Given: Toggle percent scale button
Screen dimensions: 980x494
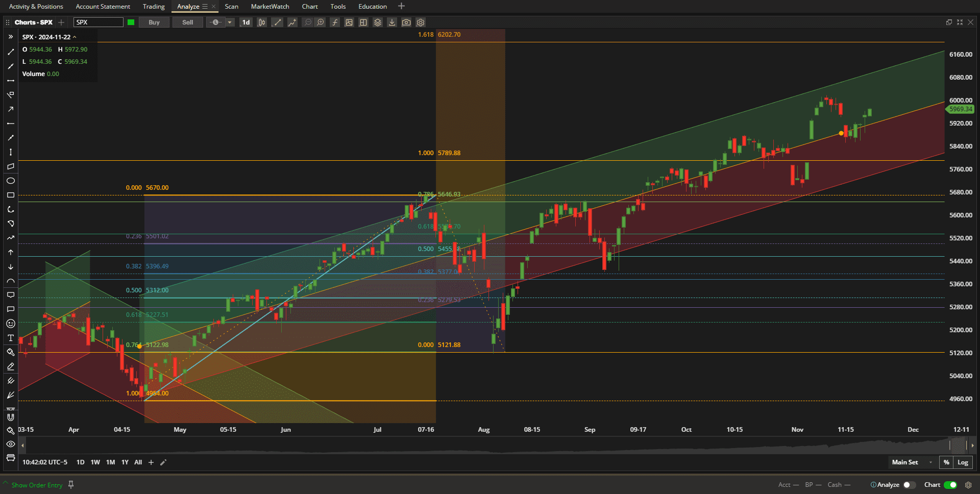Looking at the screenshot, I should pyautogui.click(x=946, y=462).
